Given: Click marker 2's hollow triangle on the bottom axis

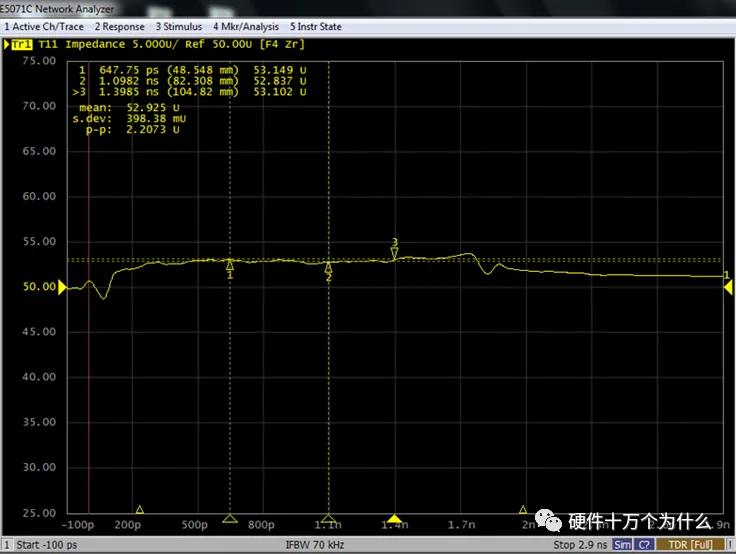Looking at the screenshot, I should coord(328,517).
